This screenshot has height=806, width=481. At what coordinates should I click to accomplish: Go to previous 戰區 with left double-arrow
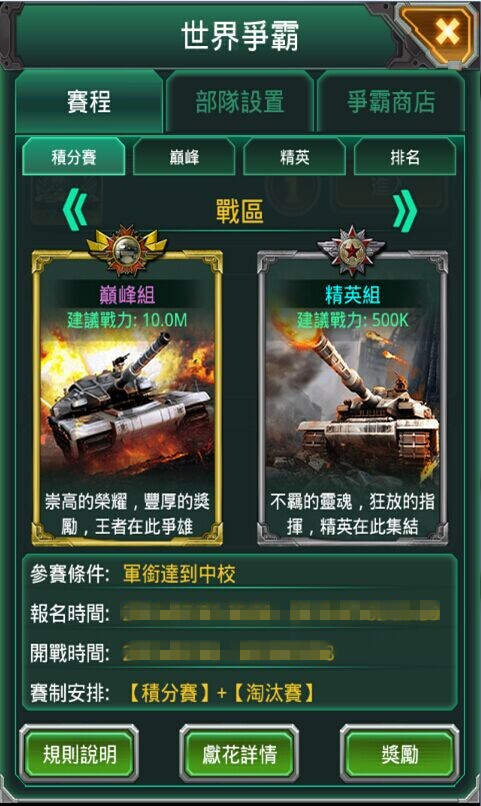[x=75, y=209]
